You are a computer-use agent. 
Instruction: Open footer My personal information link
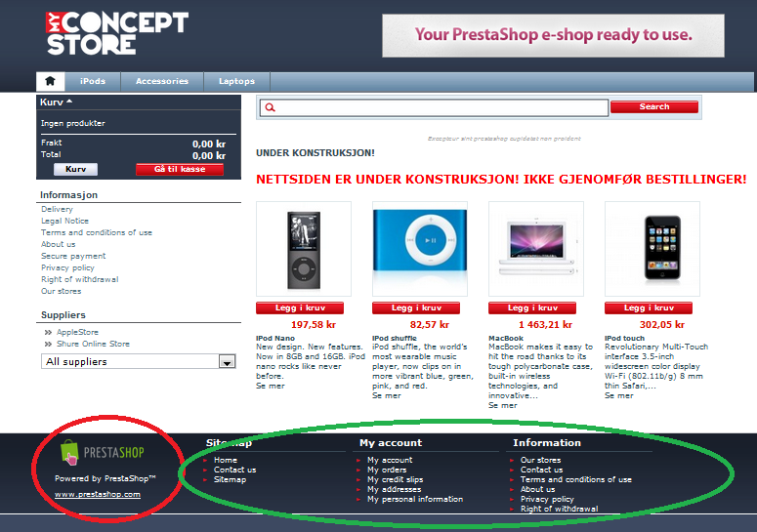coord(415,499)
